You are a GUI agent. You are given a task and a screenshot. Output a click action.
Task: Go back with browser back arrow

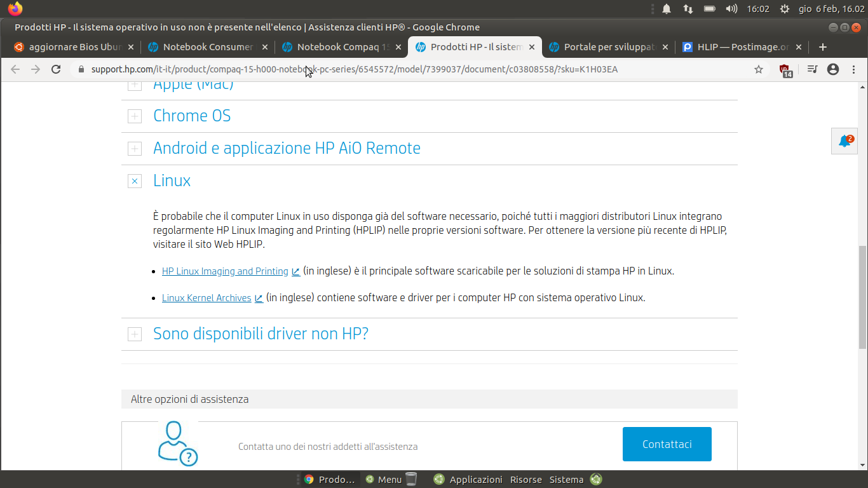[15, 69]
